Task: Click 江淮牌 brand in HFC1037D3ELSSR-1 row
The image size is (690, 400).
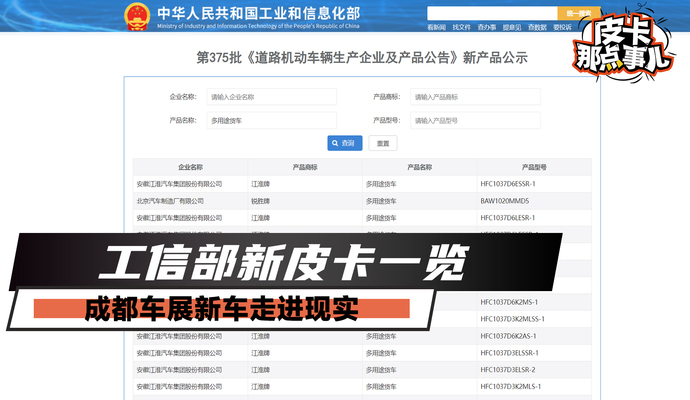Action: 260,353
